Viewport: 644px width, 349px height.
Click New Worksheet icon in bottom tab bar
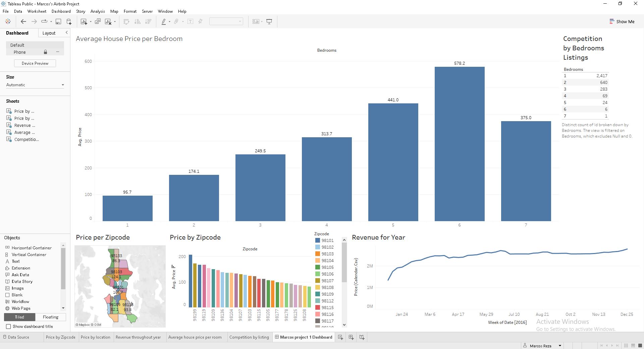(x=340, y=337)
